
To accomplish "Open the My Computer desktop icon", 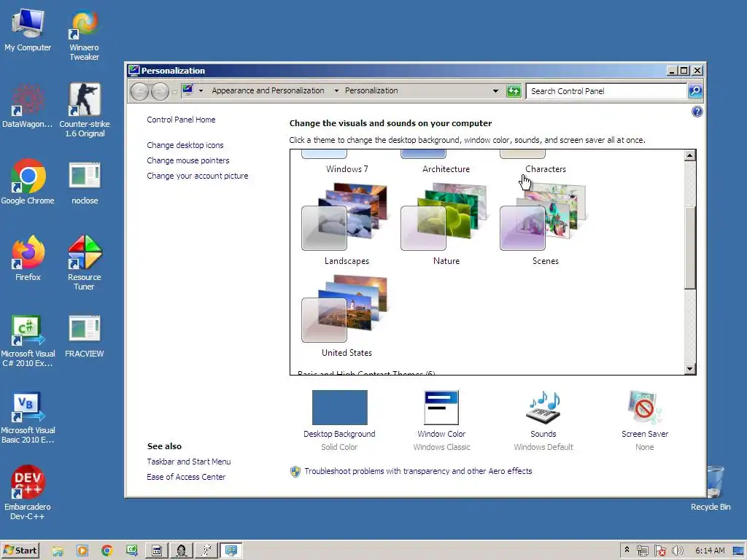I will [x=28, y=30].
